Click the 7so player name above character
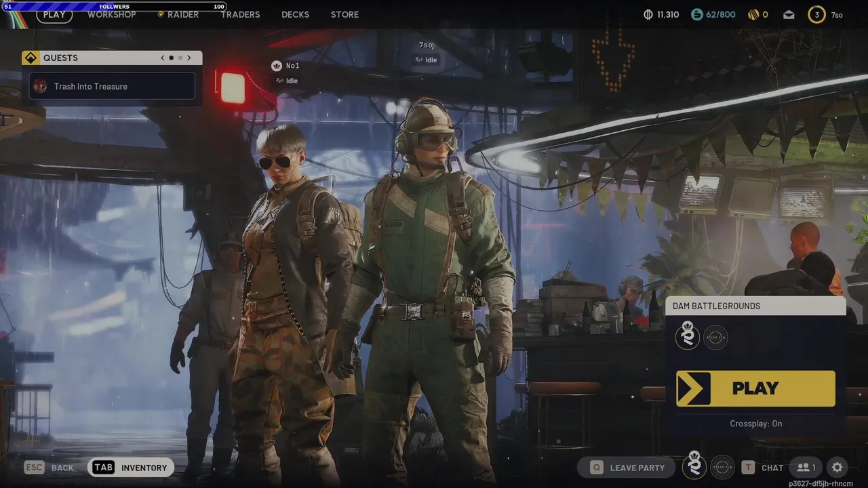The width and height of the screenshot is (868, 488). (x=426, y=45)
